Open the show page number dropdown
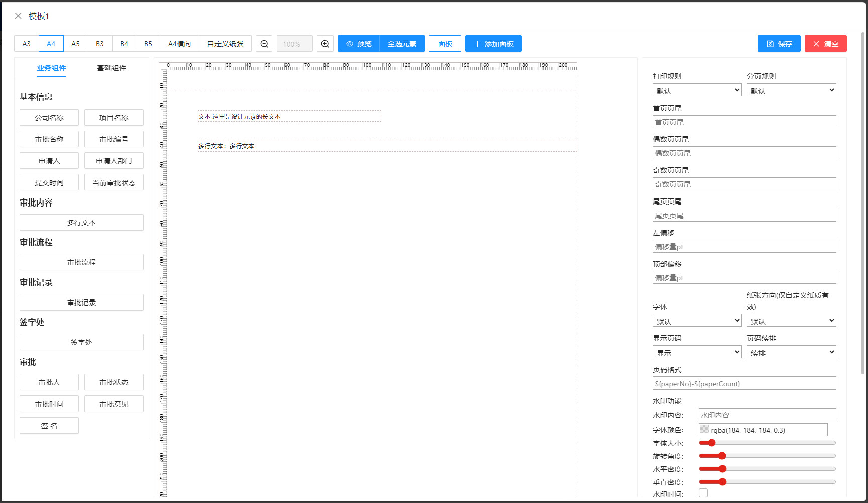868x503 pixels. coord(697,352)
